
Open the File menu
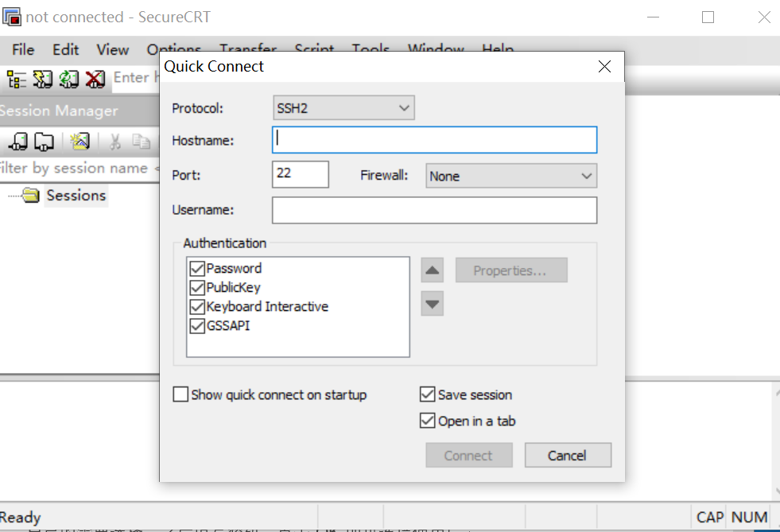(23, 50)
